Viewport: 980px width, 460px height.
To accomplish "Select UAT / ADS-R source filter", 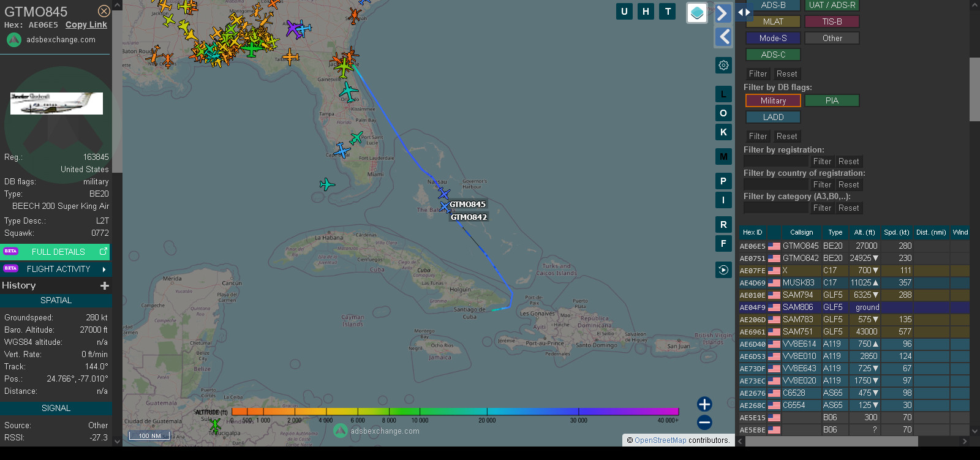I will [x=832, y=5].
